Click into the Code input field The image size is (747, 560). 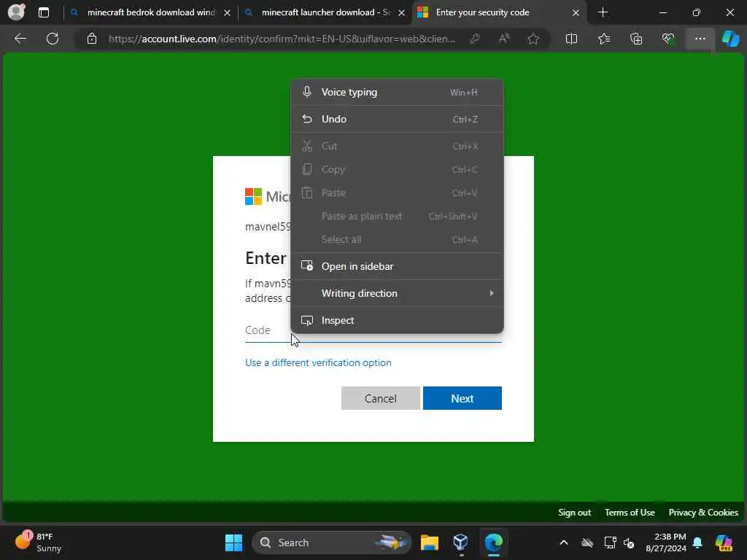click(x=373, y=330)
